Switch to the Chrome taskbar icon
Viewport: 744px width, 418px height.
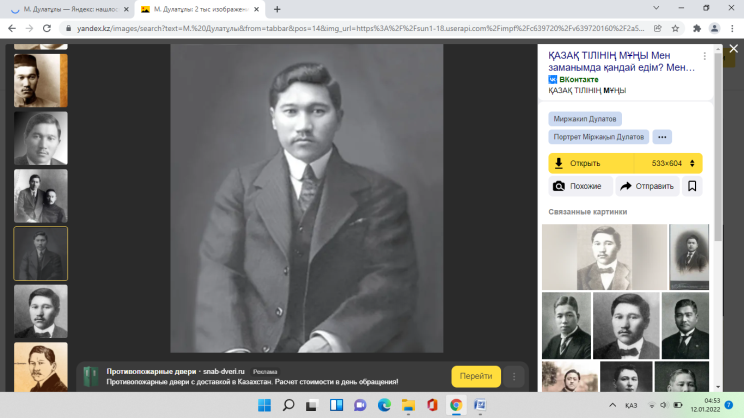tap(456, 405)
